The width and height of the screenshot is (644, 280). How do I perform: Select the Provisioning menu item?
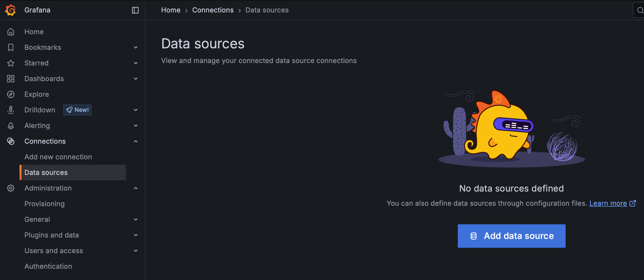point(44,204)
